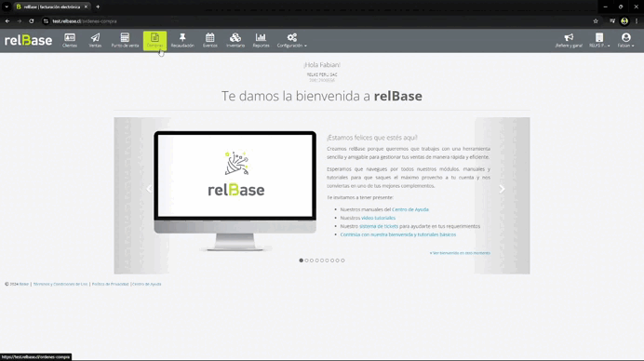The width and height of the screenshot is (644, 361).
Task: Advance carousel with the right arrow
Action: coord(502,189)
